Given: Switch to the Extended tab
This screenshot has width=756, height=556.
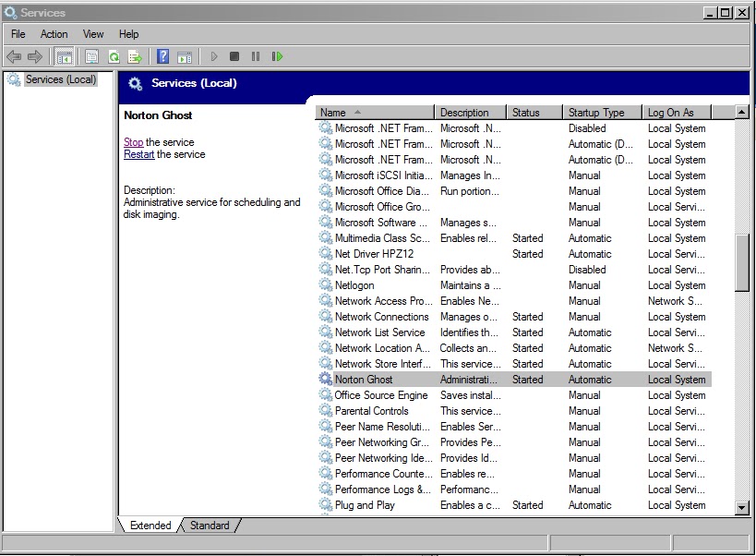Looking at the screenshot, I should pos(150,526).
